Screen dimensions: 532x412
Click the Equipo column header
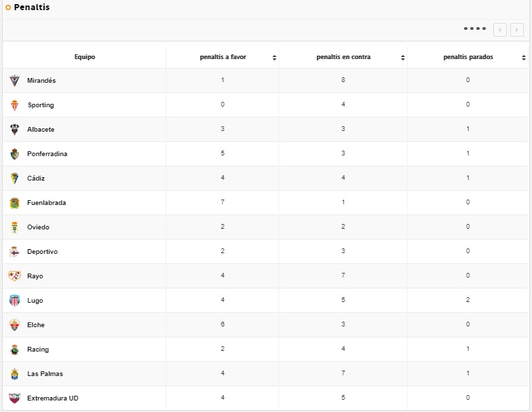click(85, 57)
